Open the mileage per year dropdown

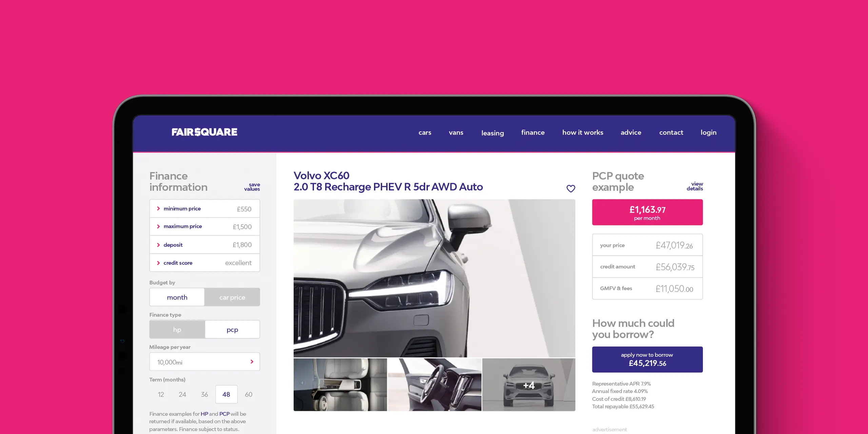(205, 362)
